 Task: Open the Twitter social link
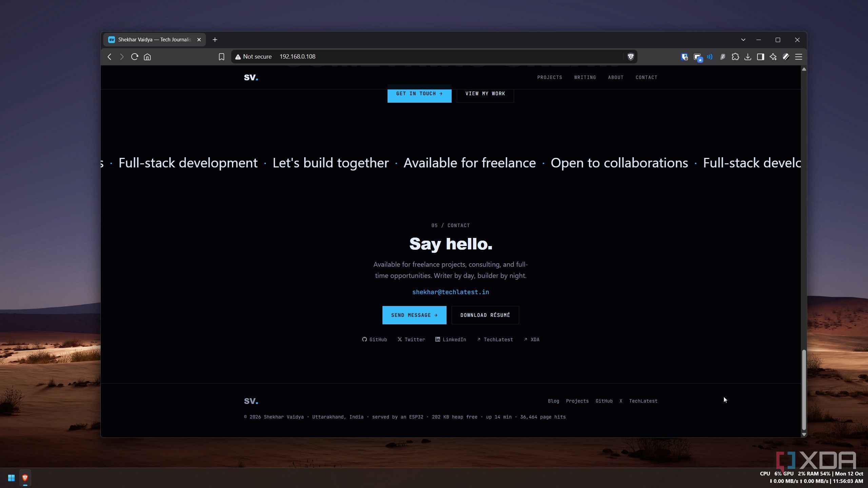(411, 340)
